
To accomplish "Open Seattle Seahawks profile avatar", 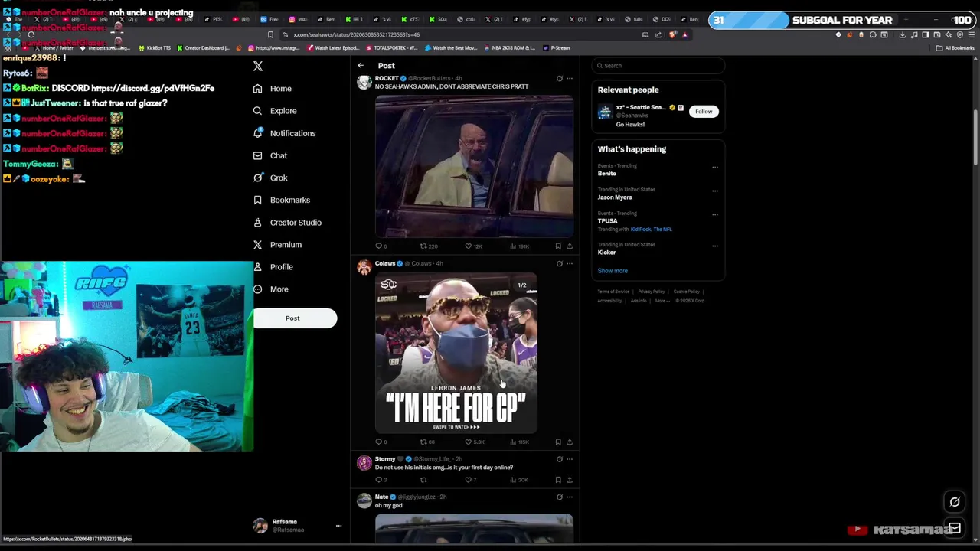I will (605, 113).
